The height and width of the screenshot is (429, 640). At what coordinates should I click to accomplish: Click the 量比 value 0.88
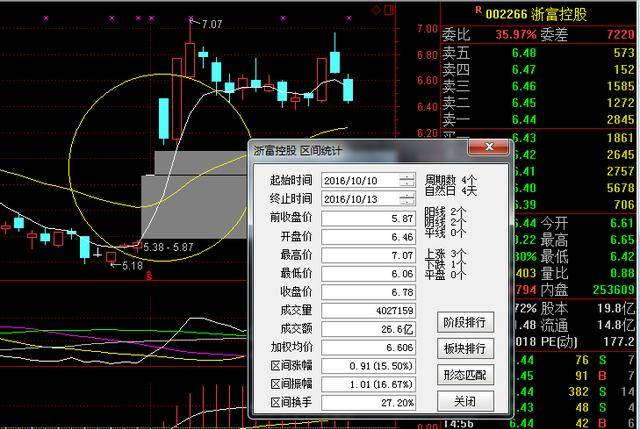coord(622,273)
